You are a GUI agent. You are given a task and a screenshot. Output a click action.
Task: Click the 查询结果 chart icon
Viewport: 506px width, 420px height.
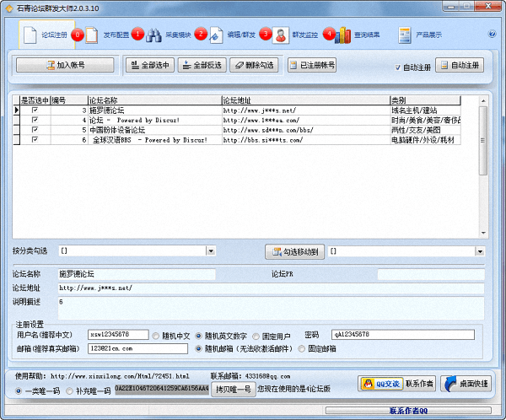pyautogui.click(x=344, y=35)
